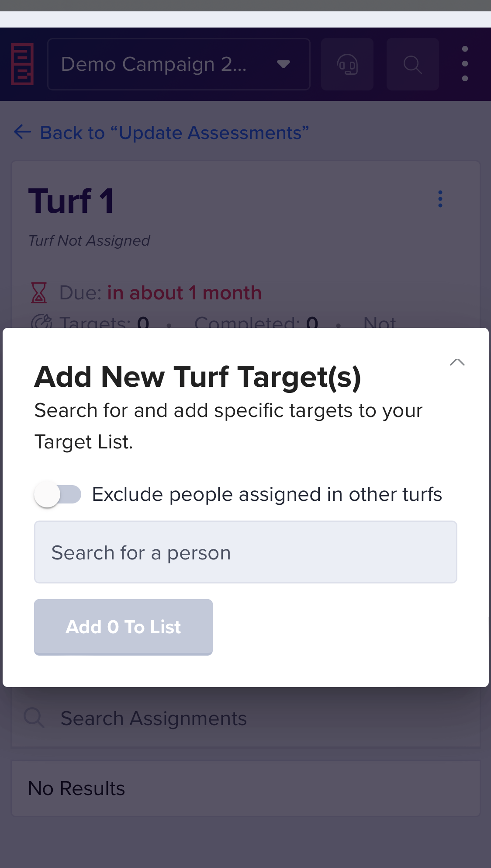The width and height of the screenshot is (491, 868).
Task: Open the Turf 1 kebab menu
Action: pyautogui.click(x=440, y=199)
